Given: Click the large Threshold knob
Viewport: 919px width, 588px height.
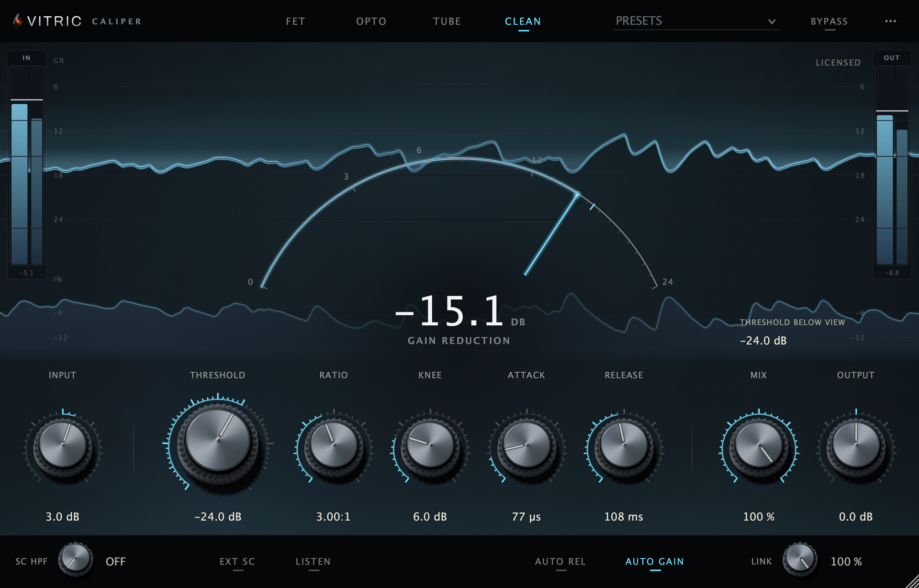Looking at the screenshot, I should coord(218,441).
